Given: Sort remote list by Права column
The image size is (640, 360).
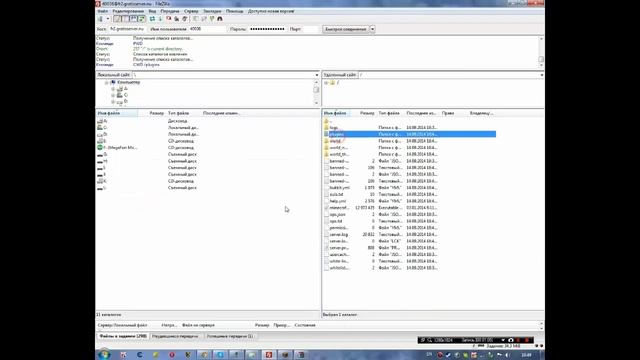Looking at the screenshot, I should [x=454, y=113].
